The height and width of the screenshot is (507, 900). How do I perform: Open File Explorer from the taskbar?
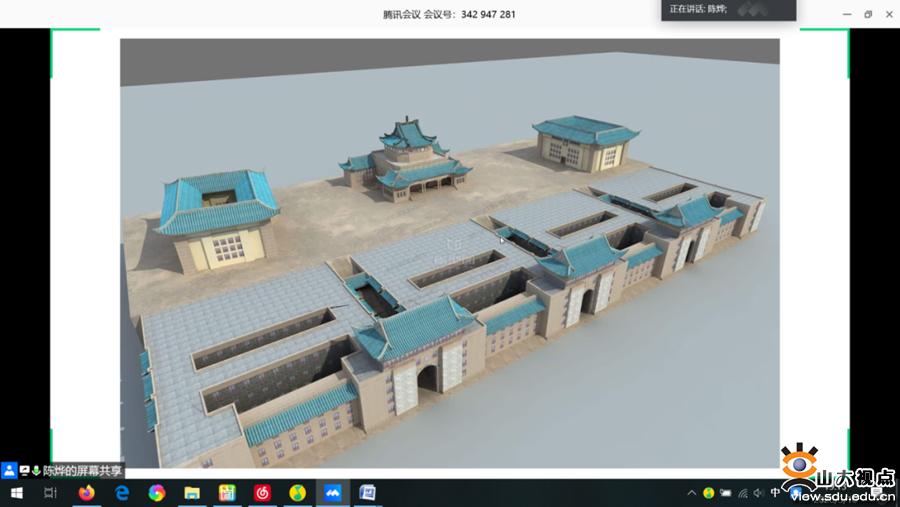pos(192,493)
